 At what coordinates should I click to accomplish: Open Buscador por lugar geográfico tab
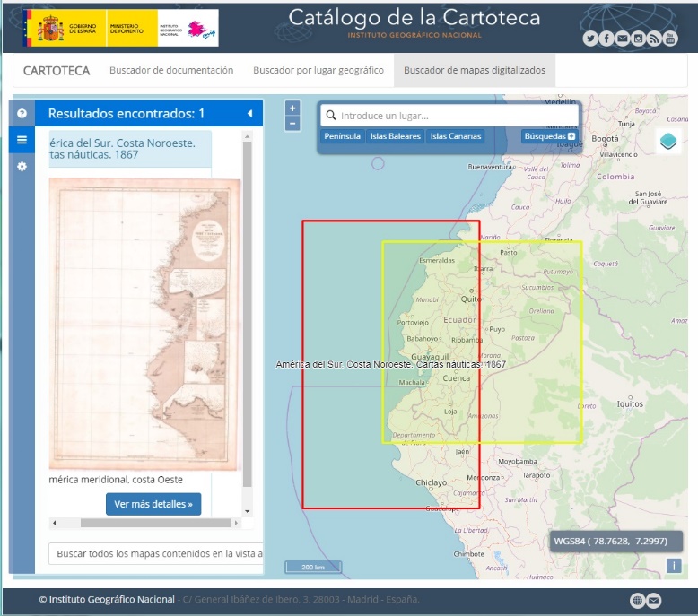point(318,70)
